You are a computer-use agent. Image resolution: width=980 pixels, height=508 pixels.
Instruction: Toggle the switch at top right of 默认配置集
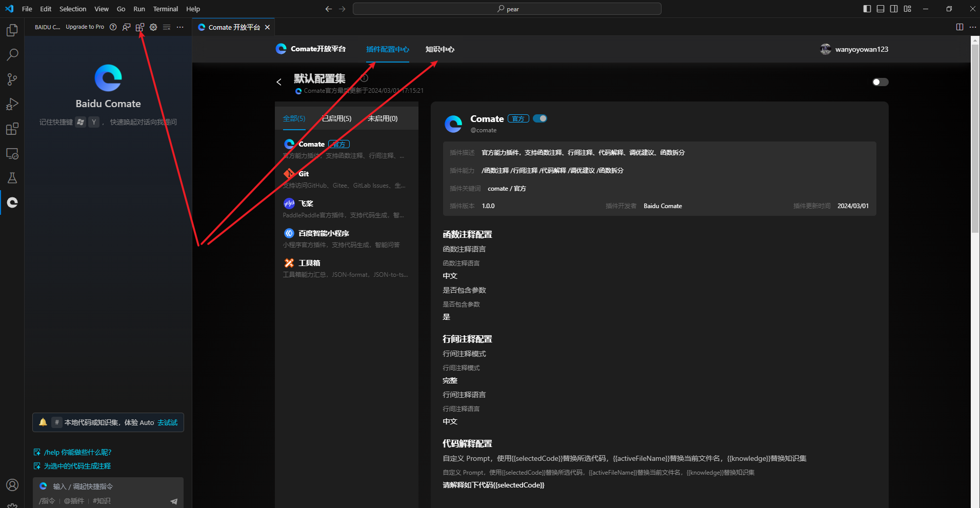tap(881, 82)
